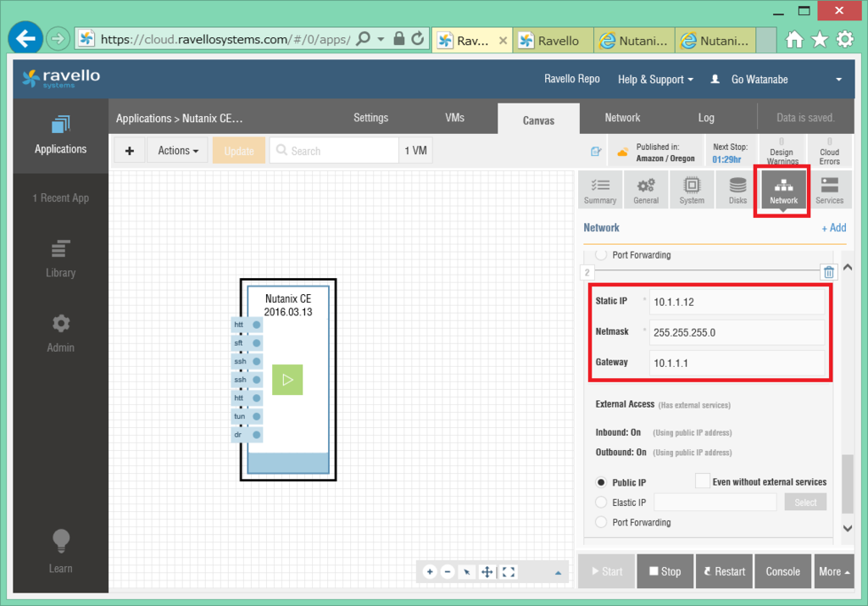Click the Ravello systems logo
The width and height of the screenshot is (868, 606).
tap(61, 79)
